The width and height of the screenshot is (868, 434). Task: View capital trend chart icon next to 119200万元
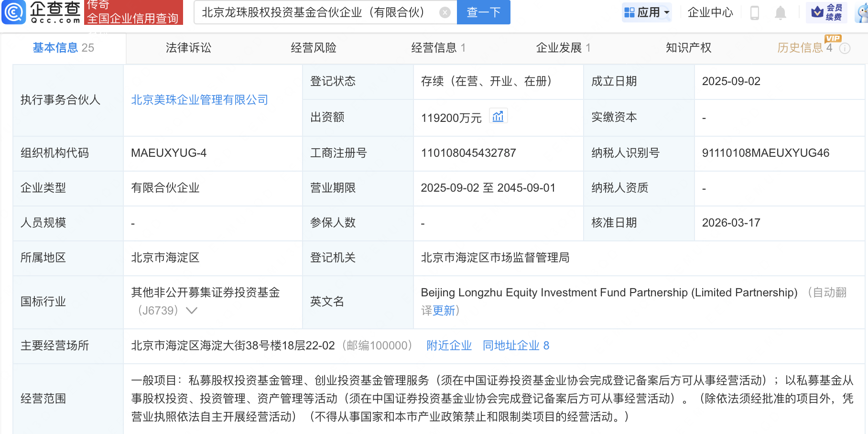coord(499,116)
